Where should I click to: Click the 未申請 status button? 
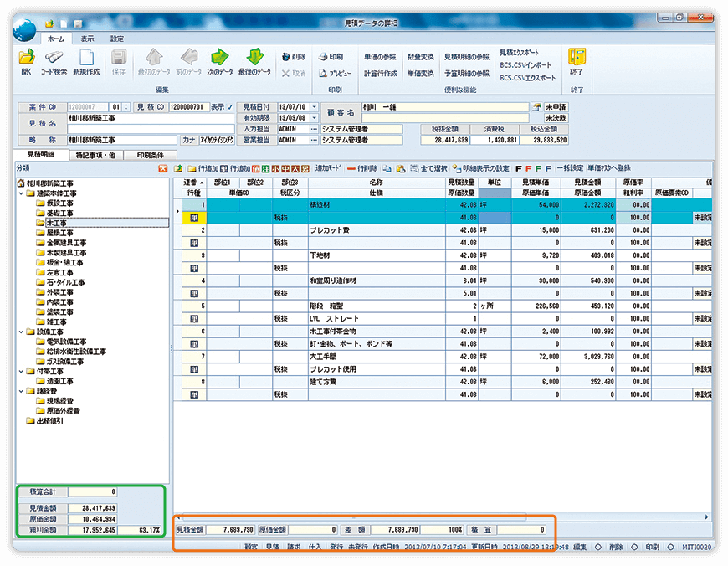coord(556,107)
